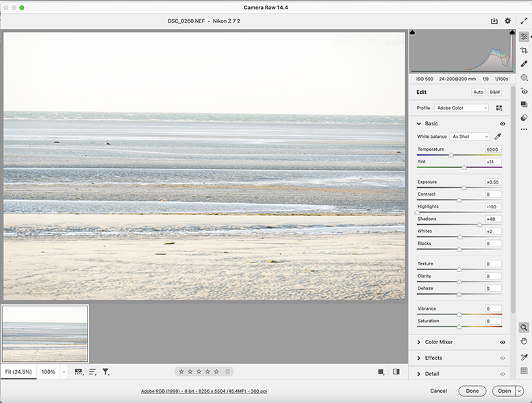Collapse the Basic panel section
This screenshot has width=532, height=403.
pos(419,124)
